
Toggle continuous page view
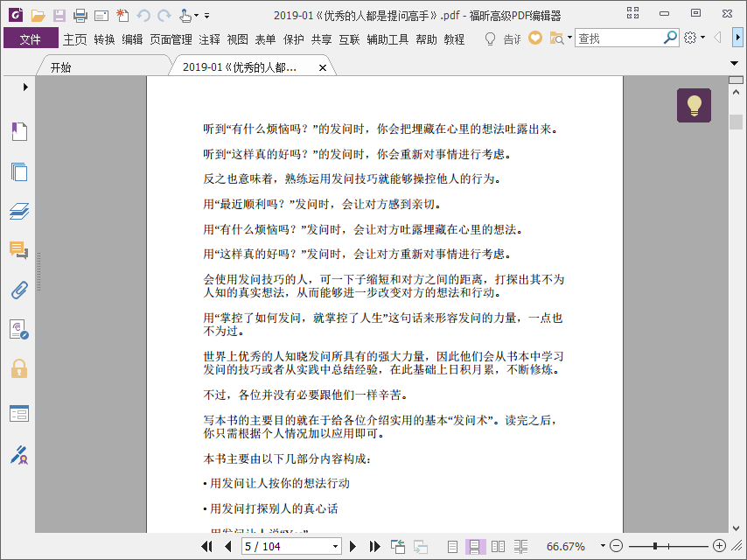click(x=474, y=547)
